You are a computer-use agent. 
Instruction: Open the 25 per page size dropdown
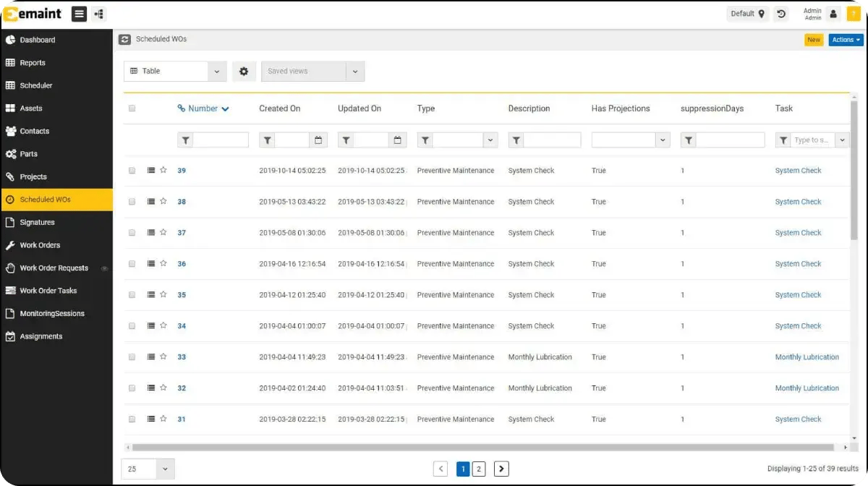[148, 469]
